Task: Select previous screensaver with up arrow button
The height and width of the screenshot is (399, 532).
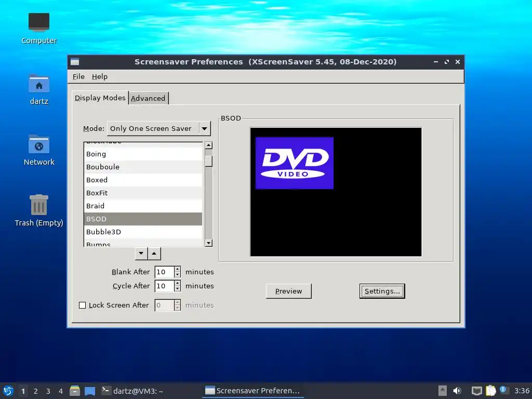Action: coord(154,254)
